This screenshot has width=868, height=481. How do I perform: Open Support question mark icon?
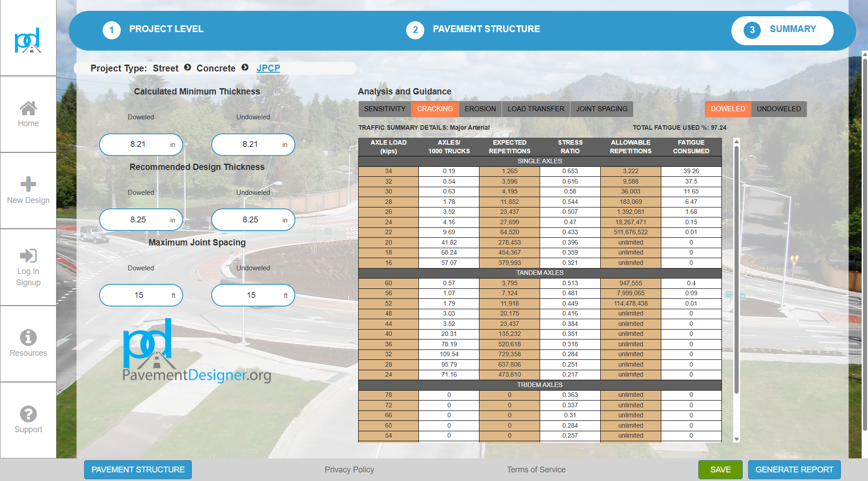pyautogui.click(x=28, y=414)
